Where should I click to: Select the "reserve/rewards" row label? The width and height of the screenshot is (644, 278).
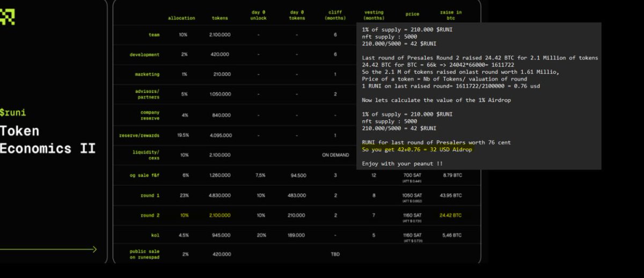[x=139, y=135]
